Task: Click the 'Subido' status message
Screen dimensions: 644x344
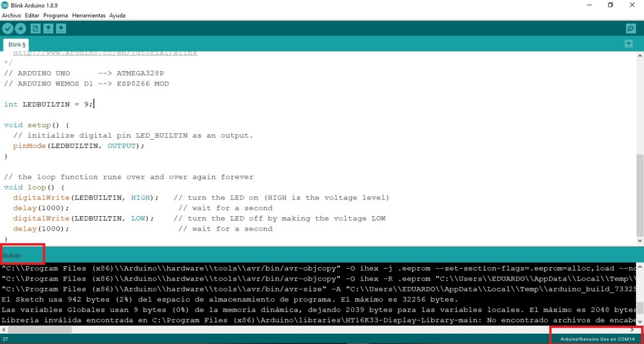Action: point(12,256)
